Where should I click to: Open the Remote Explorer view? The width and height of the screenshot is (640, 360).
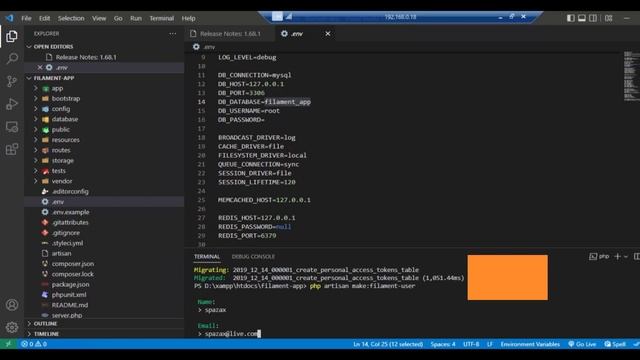pos(12,127)
